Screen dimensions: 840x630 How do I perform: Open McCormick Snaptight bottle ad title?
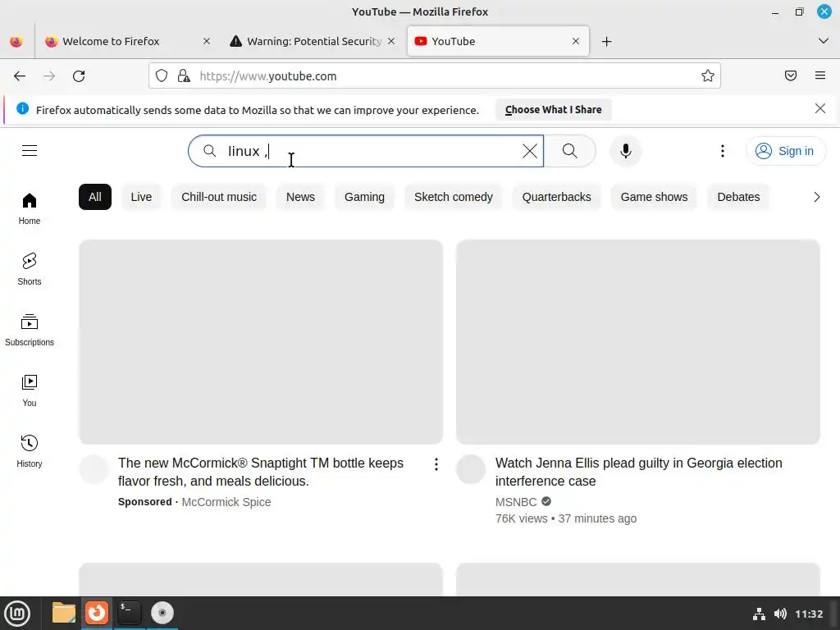261,472
